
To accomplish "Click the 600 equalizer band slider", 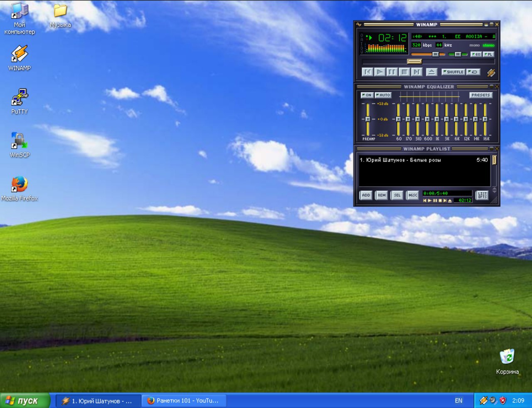I will (427, 119).
